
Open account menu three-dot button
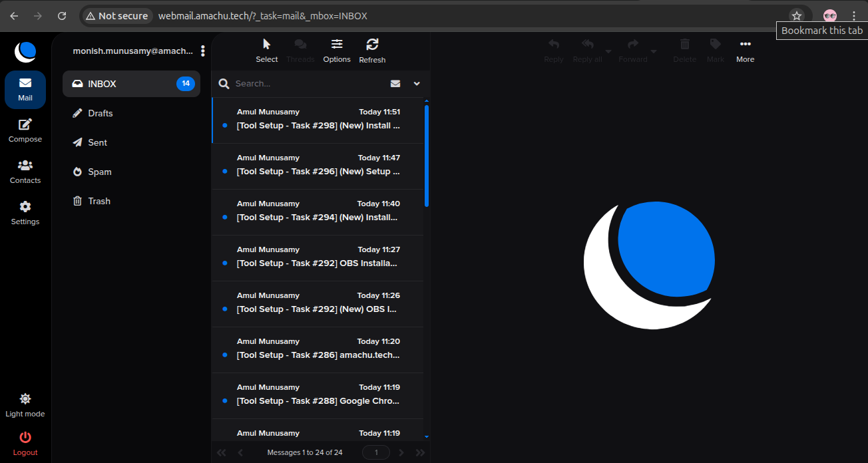coord(203,51)
